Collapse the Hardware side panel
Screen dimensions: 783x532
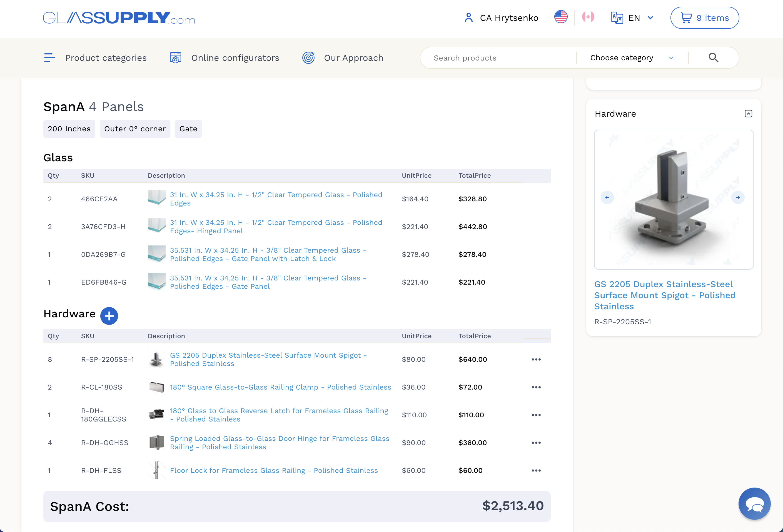tap(748, 114)
